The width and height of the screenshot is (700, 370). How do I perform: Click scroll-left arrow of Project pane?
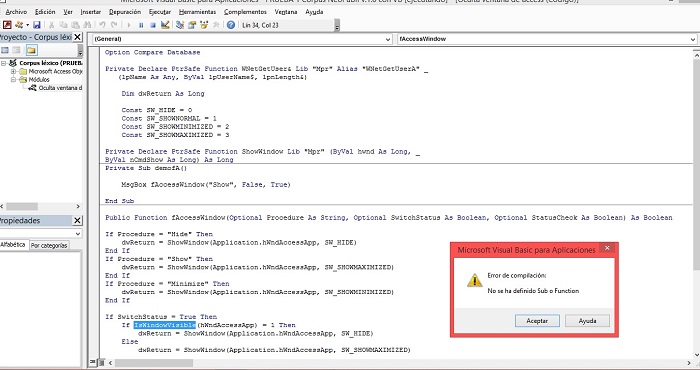coord(2,207)
